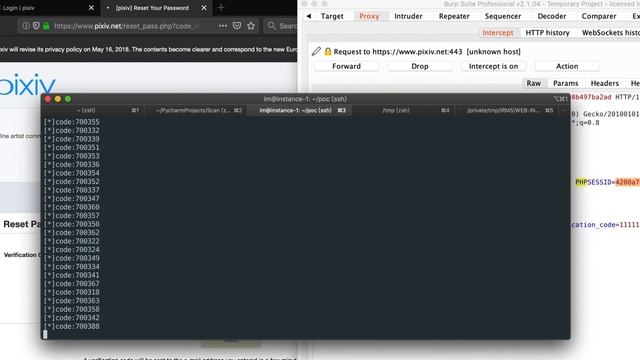Click the terminal line code:700360
Image resolution: width=640 pixels, height=360 pixels.
71,207
